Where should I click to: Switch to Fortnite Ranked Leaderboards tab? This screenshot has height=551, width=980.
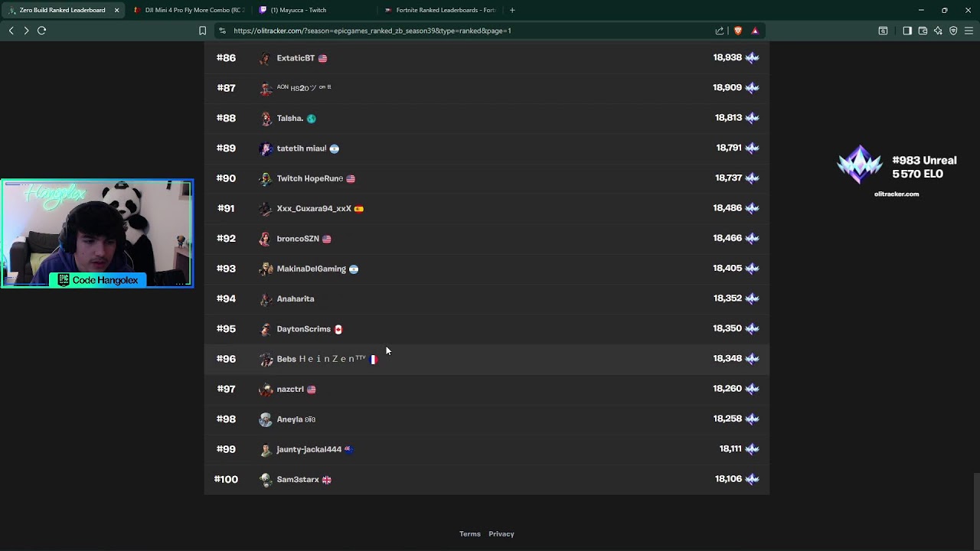(x=440, y=10)
